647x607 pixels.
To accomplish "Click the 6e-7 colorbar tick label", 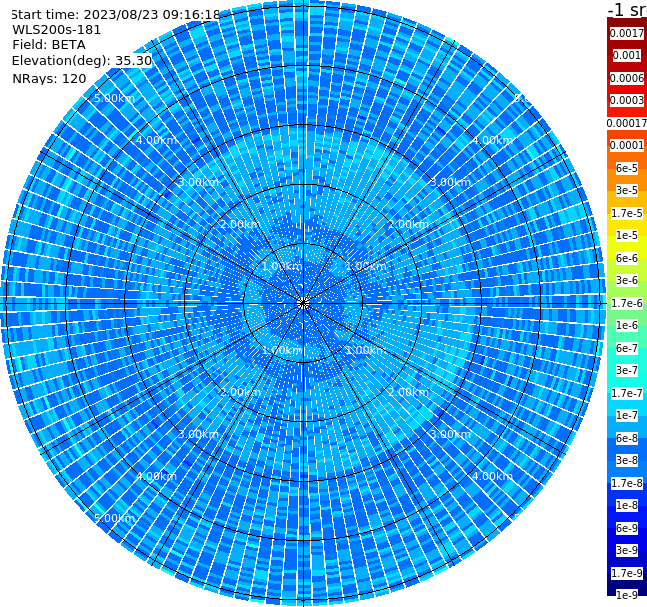I will click(627, 348).
